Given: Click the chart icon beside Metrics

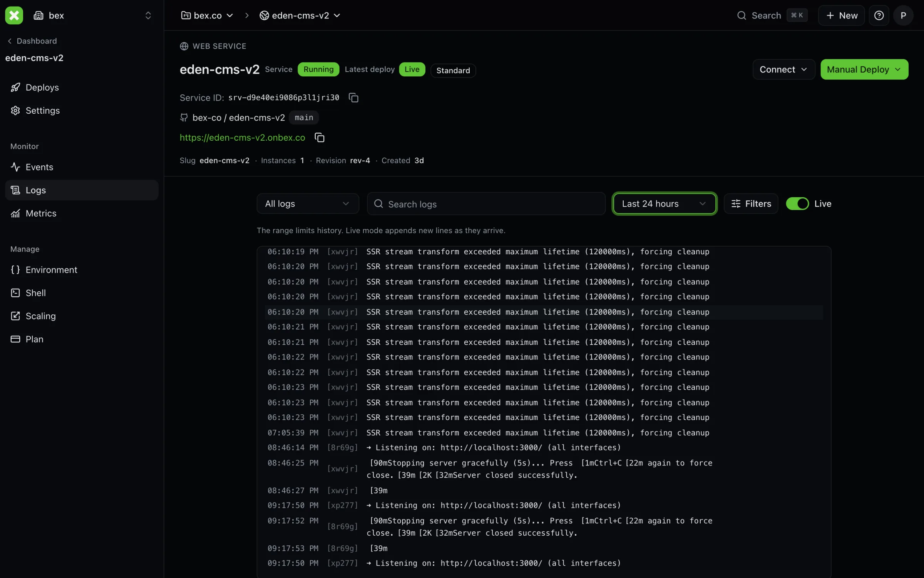Looking at the screenshot, I should point(15,213).
